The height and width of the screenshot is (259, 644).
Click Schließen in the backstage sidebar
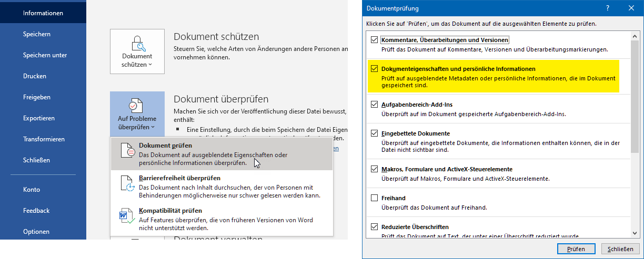pos(36,160)
